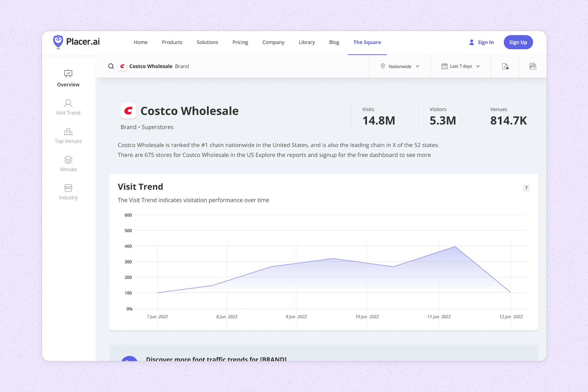Expand the Nationwide location dropdown
This screenshot has width=588, height=392.
point(400,66)
